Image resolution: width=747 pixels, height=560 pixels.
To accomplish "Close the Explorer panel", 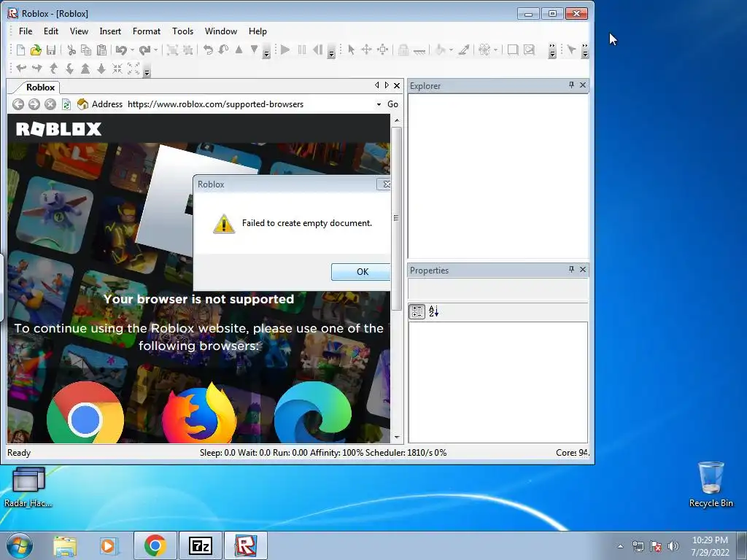I will [583, 85].
